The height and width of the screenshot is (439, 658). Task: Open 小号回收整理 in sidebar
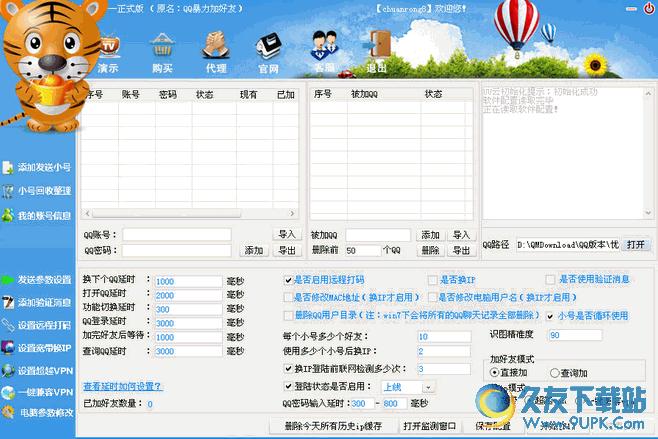pos(37,191)
